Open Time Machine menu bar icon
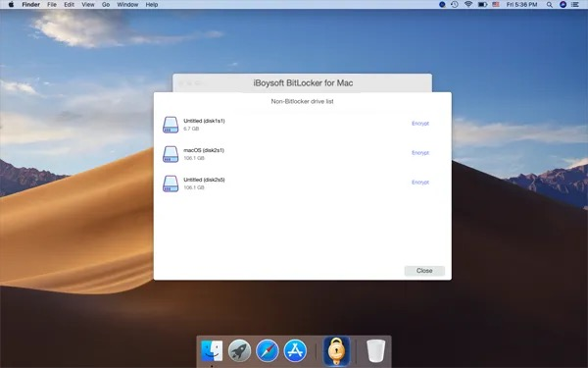The image size is (588, 368). [455, 5]
